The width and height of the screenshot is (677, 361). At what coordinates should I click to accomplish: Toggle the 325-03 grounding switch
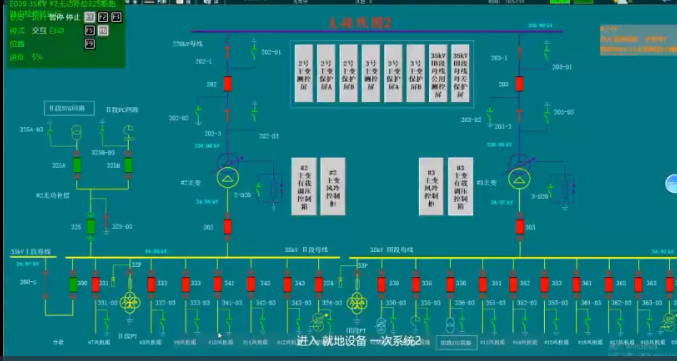(x=106, y=223)
